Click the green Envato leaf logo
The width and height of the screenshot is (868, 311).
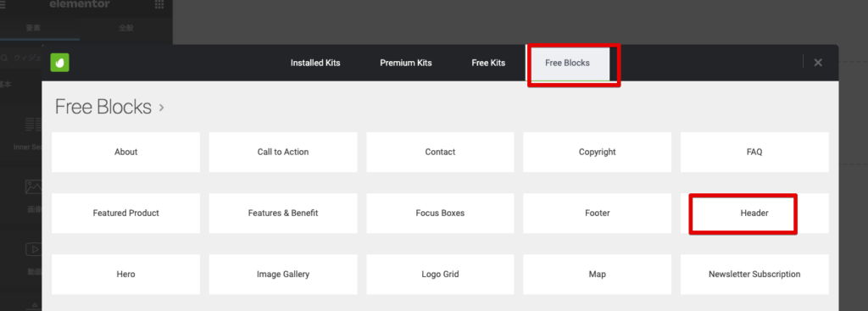coord(60,63)
